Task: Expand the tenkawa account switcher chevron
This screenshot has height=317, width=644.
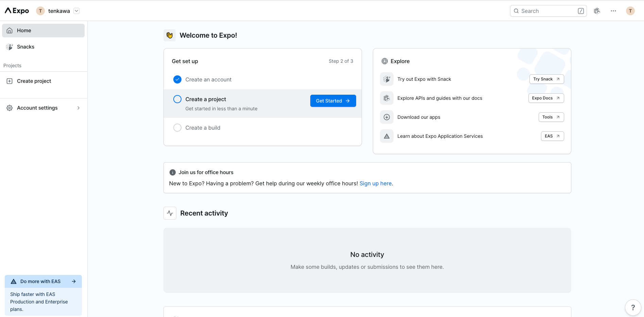Action: click(76, 11)
